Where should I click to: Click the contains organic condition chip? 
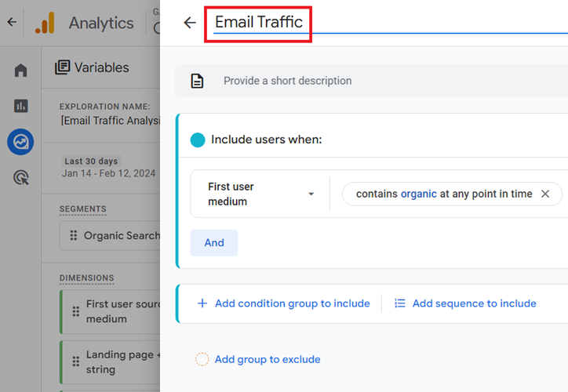click(x=452, y=194)
